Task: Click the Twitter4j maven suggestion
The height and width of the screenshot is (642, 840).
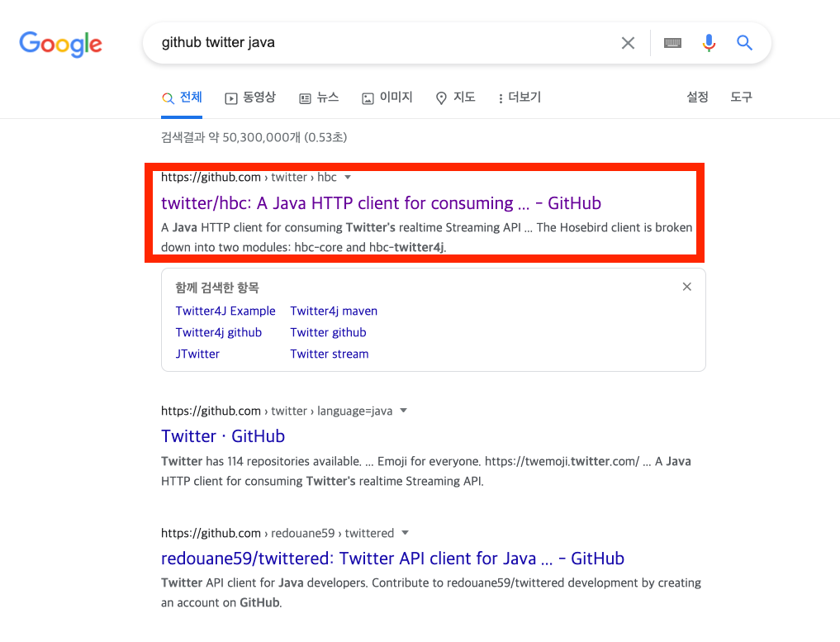Action: [x=334, y=311]
